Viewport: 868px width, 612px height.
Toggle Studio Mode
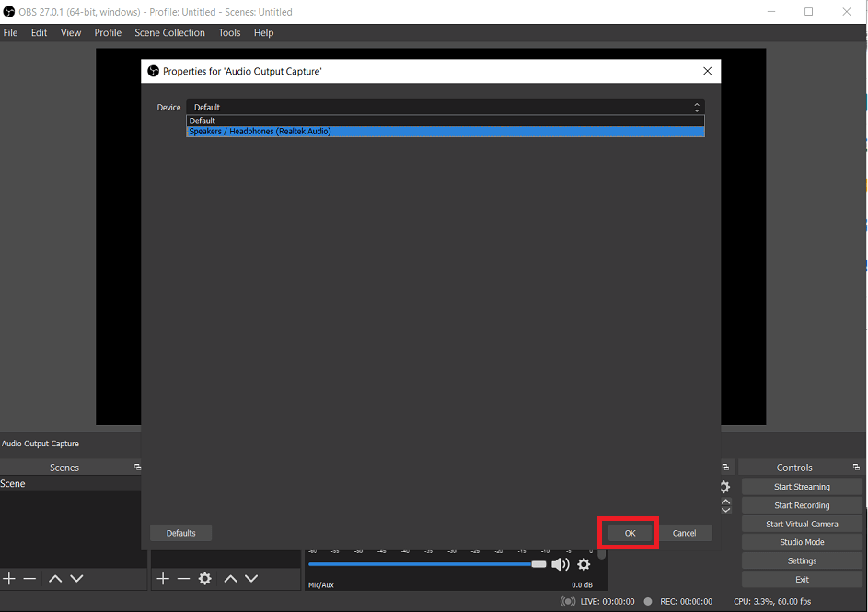pyautogui.click(x=802, y=542)
